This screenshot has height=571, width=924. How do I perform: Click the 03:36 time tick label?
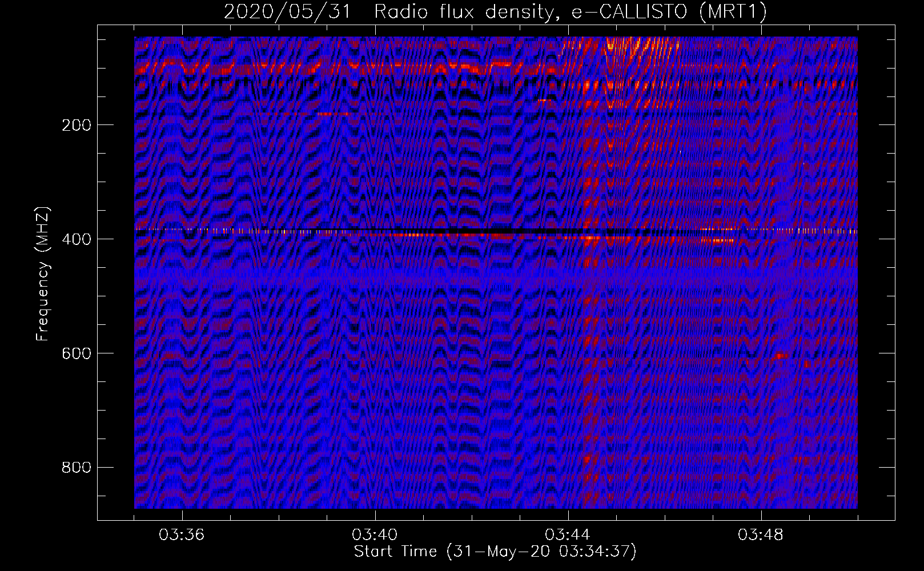(x=182, y=535)
